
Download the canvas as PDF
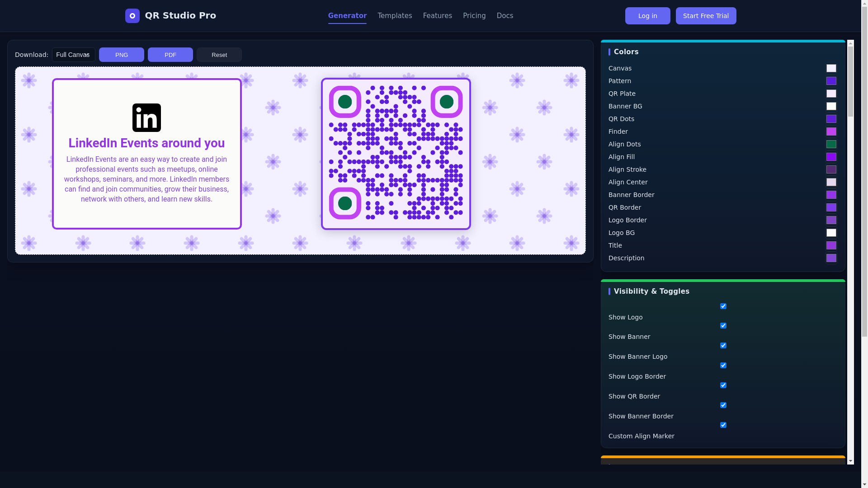(x=170, y=55)
